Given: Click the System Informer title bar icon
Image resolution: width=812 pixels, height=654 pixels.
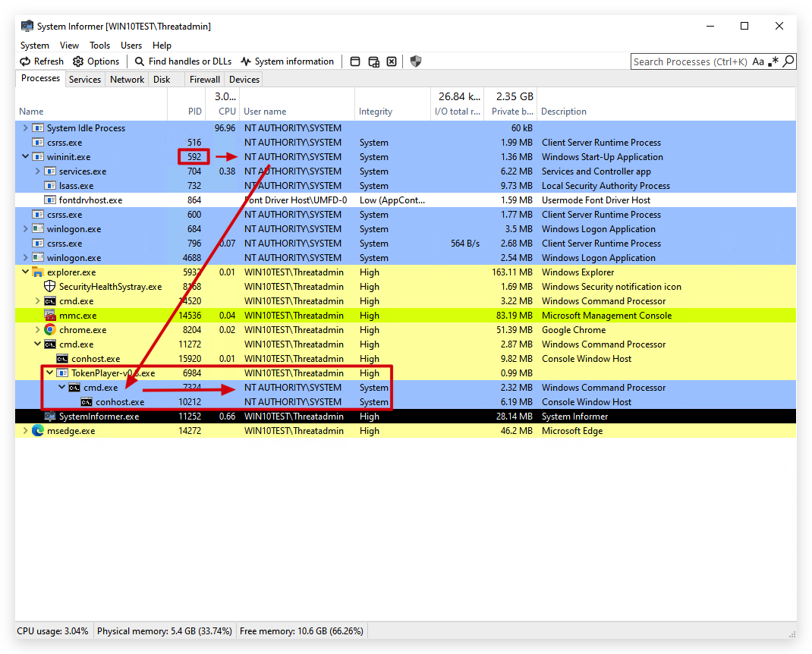Looking at the screenshot, I should [27, 26].
